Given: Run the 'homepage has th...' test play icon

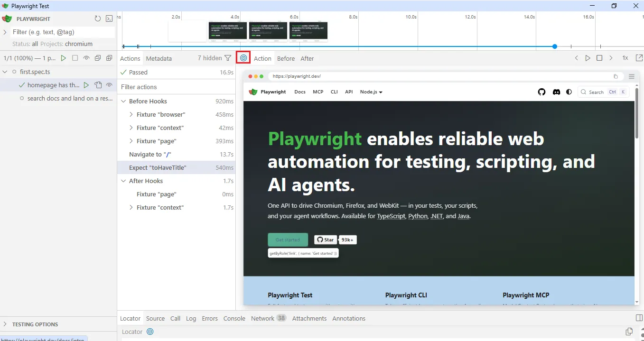Looking at the screenshot, I should coord(86,85).
